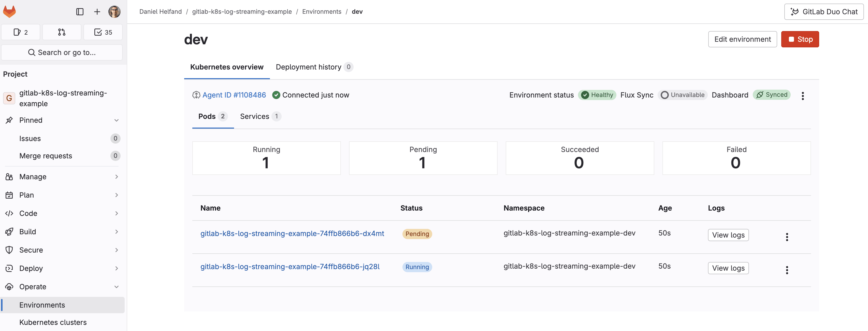Open pod ending in jq28l
Viewport: 868px width, 331px height.
pyautogui.click(x=290, y=267)
